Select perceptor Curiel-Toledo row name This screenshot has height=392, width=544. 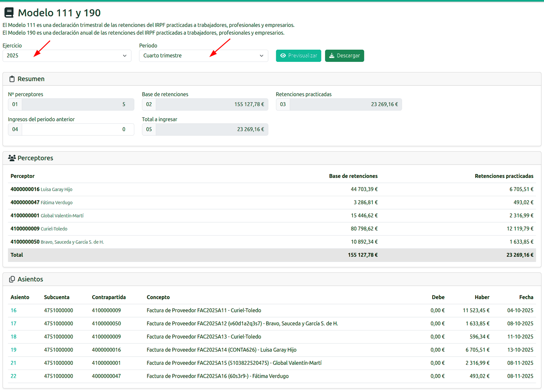[54, 229]
